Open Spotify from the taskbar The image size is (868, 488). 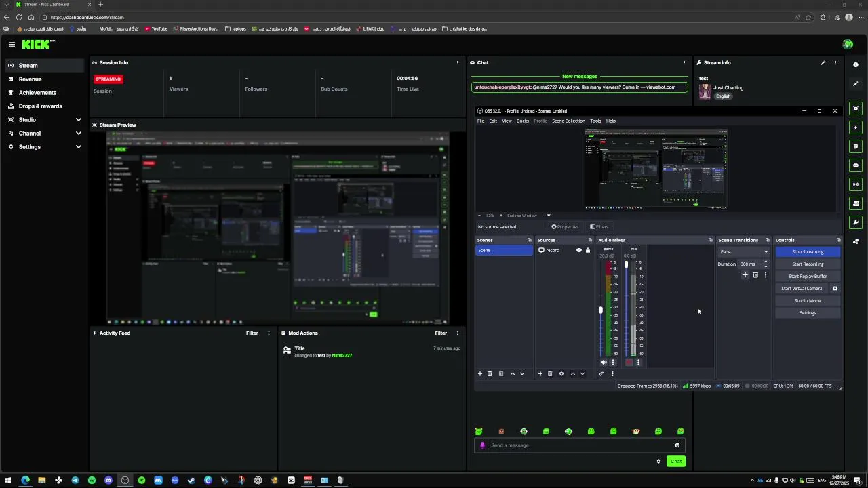[x=92, y=480]
